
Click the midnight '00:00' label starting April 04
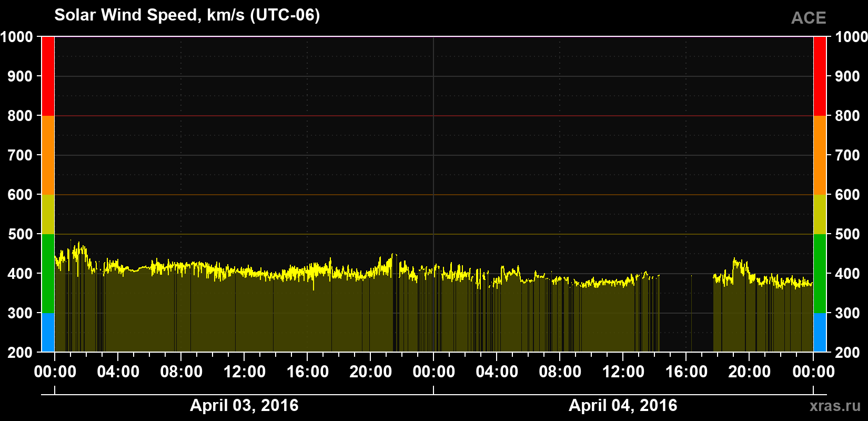pos(433,372)
